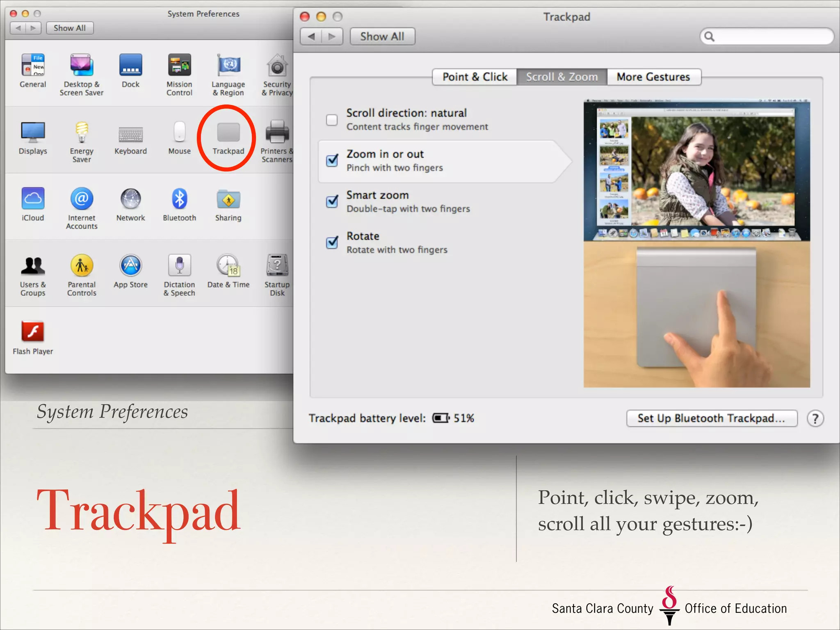840x630 pixels.
Task: Open Language & Region preferences
Action: (x=228, y=65)
